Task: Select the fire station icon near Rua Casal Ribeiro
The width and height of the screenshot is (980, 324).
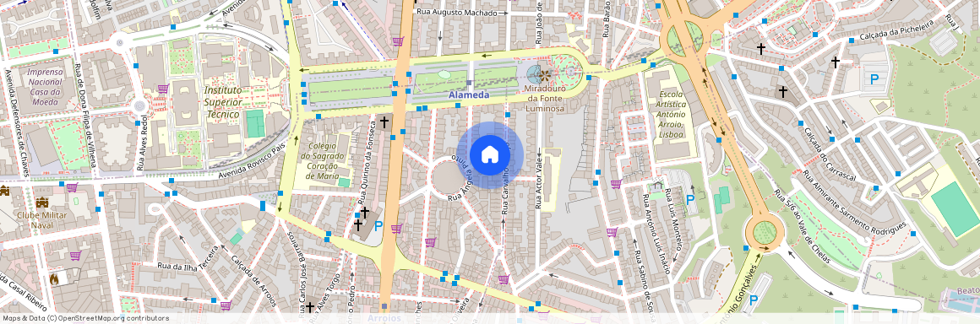Action: pyautogui.click(x=54, y=279)
